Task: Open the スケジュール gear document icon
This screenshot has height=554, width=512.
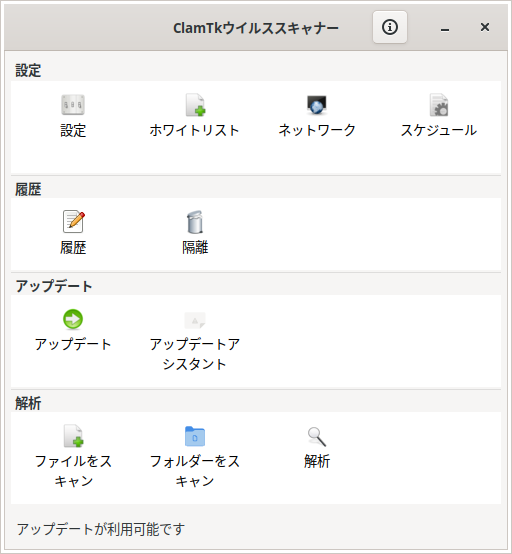Action: (439, 105)
